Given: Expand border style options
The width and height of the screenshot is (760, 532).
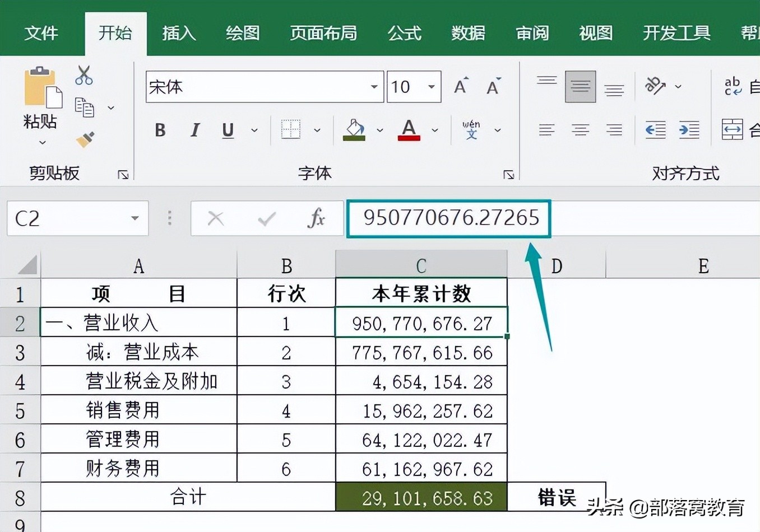Looking at the screenshot, I should click(x=317, y=130).
